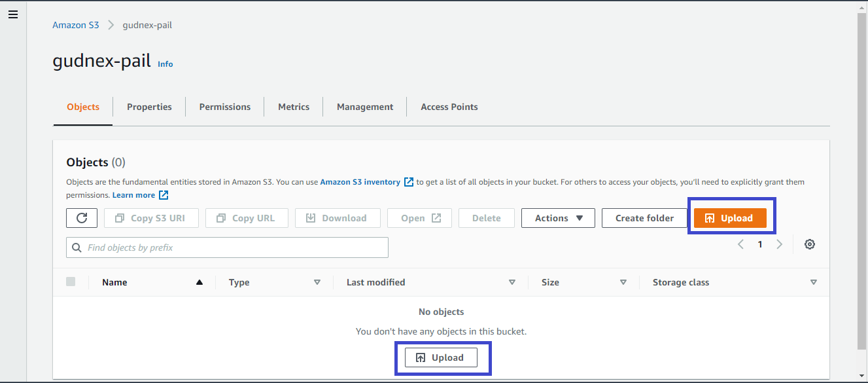Switch to the Metrics tab
The height and width of the screenshot is (383, 868).
click(294, 107)
